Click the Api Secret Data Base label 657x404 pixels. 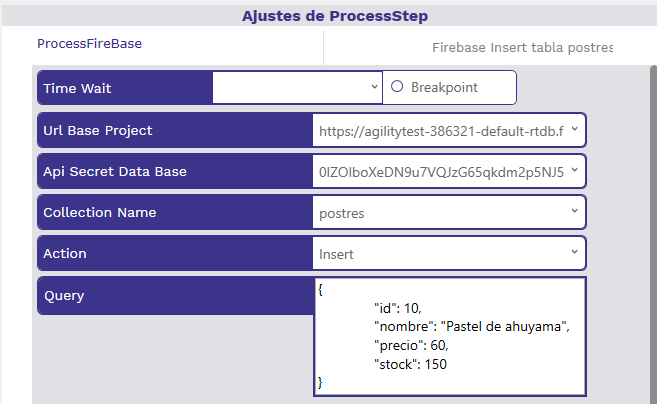115,171
